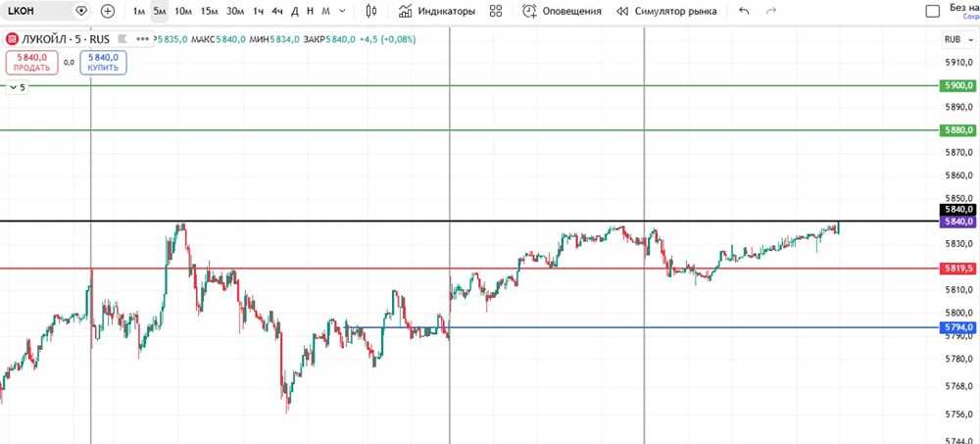Click the purple 5840,0 price label

point(957,222)
